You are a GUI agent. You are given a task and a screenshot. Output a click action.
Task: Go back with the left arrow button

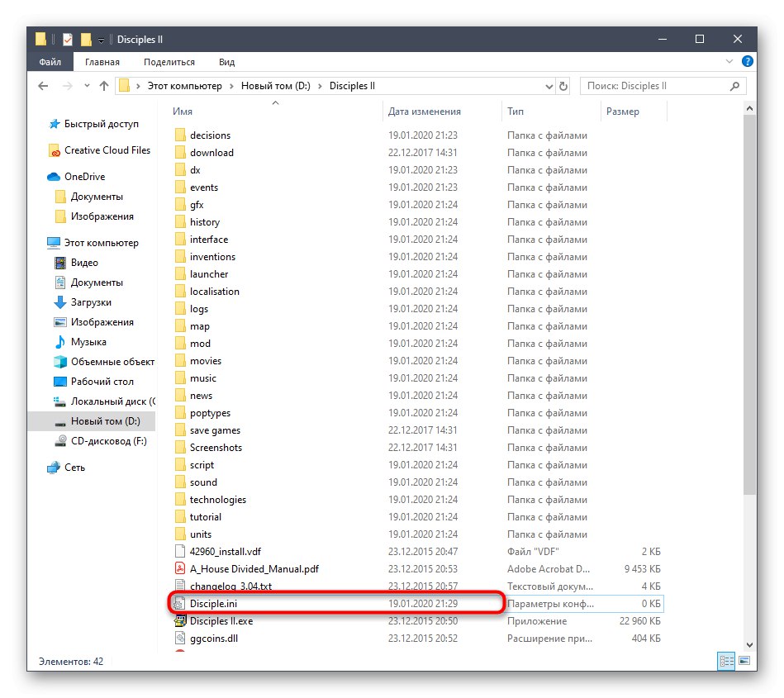(x=44, y=86)
